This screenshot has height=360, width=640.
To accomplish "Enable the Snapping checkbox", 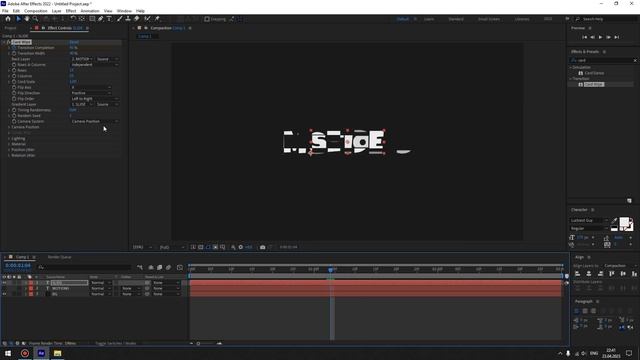I will pyautogui.click(x=207, y=19).
